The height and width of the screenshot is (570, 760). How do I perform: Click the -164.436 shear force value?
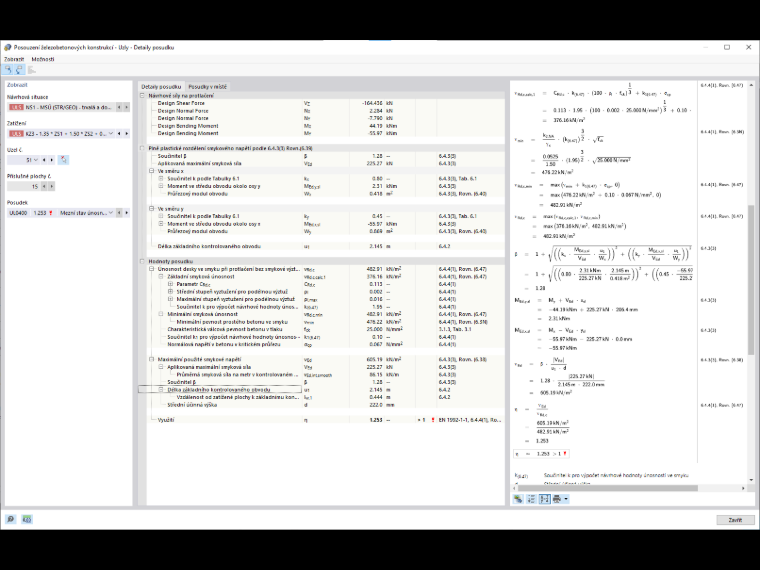(372, 103)
